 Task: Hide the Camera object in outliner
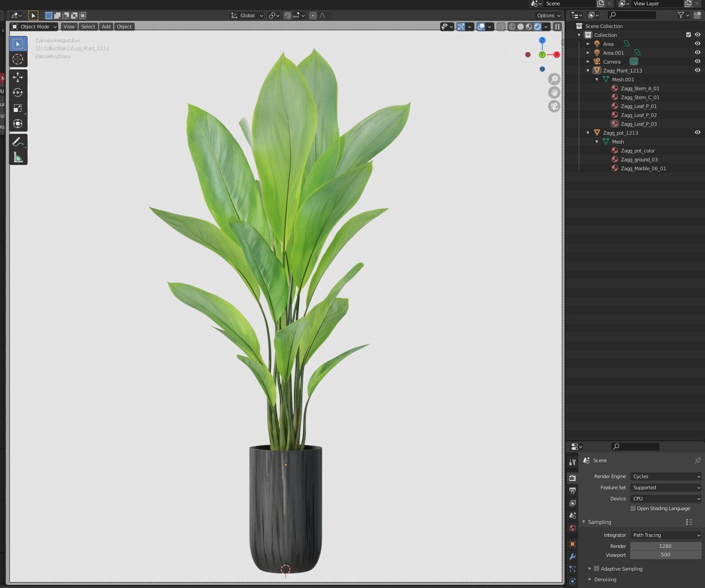point(697,61)
